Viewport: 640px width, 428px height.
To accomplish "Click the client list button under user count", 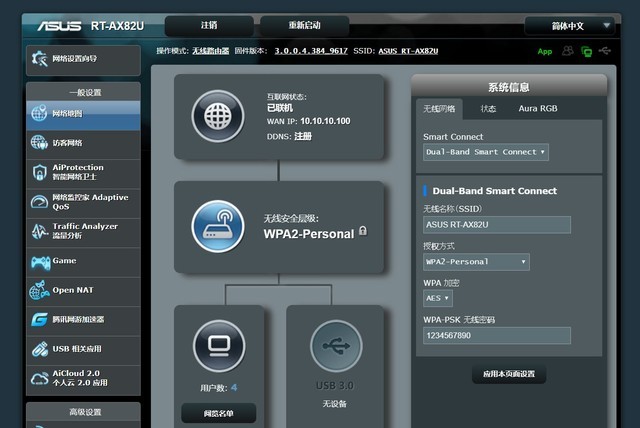I will (218, 413).
